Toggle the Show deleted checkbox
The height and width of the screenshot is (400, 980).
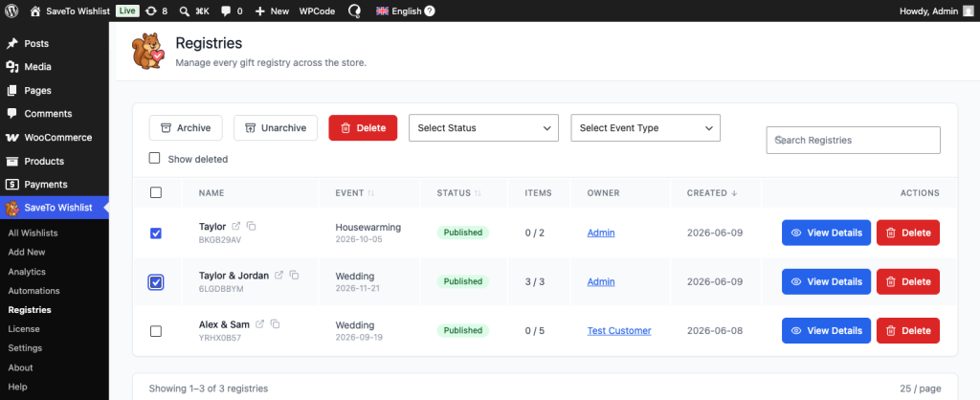click(154, 158)
